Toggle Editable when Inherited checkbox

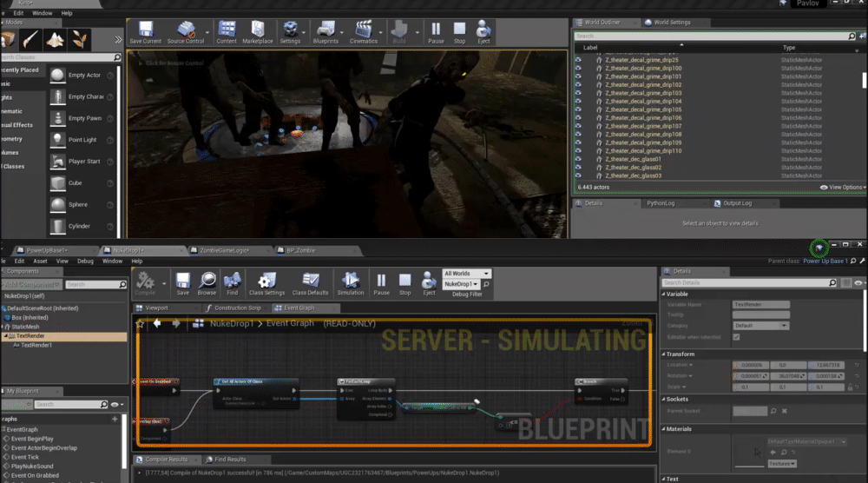[x=737, y=336]
